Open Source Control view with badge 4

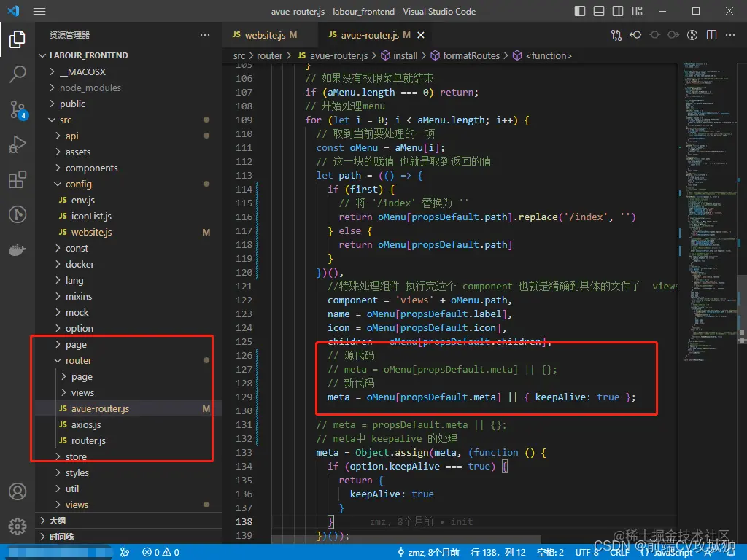(18, 109)
